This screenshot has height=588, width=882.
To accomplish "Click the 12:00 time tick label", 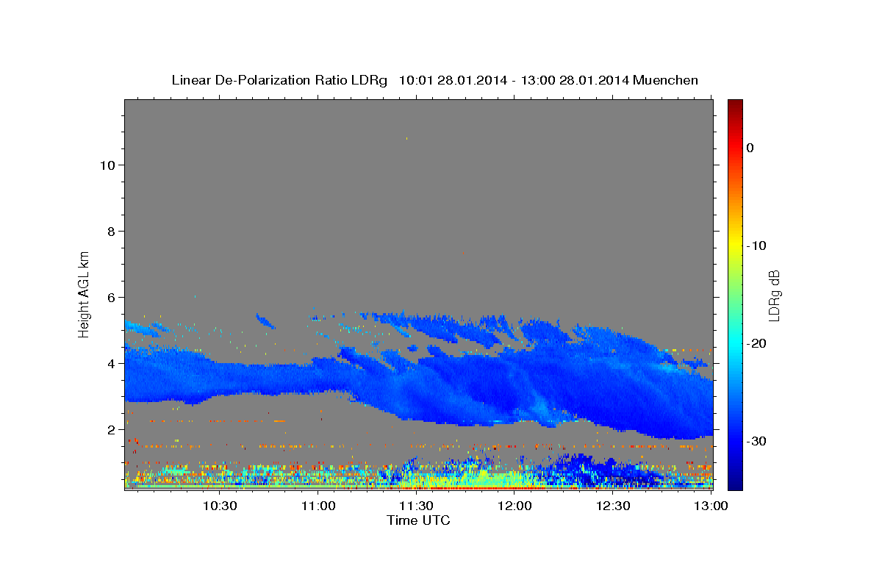I will tap(514, 506).
